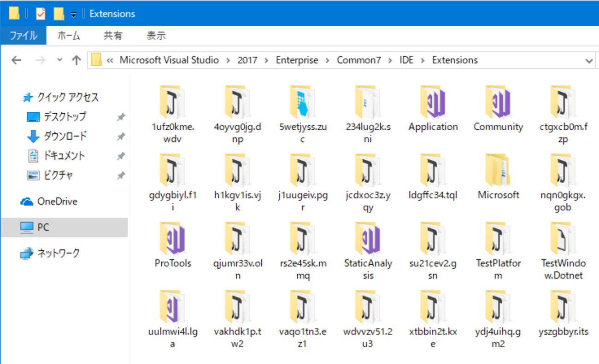Select the vakhdk1p.tw2 folder icon

pos(237,306)
